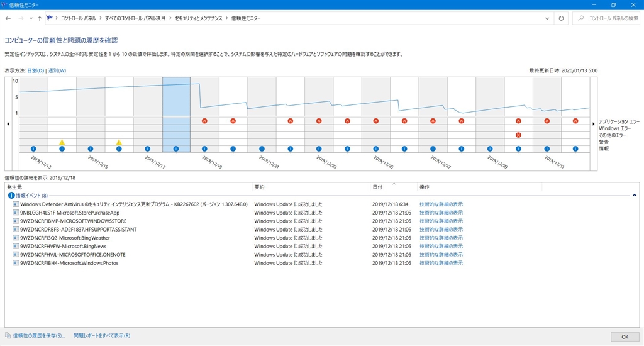Image resolution: width=644 pixels, height=346 pixels.
Task: Click the application error icon for 2019/12/31
Action: pos(547,121)
